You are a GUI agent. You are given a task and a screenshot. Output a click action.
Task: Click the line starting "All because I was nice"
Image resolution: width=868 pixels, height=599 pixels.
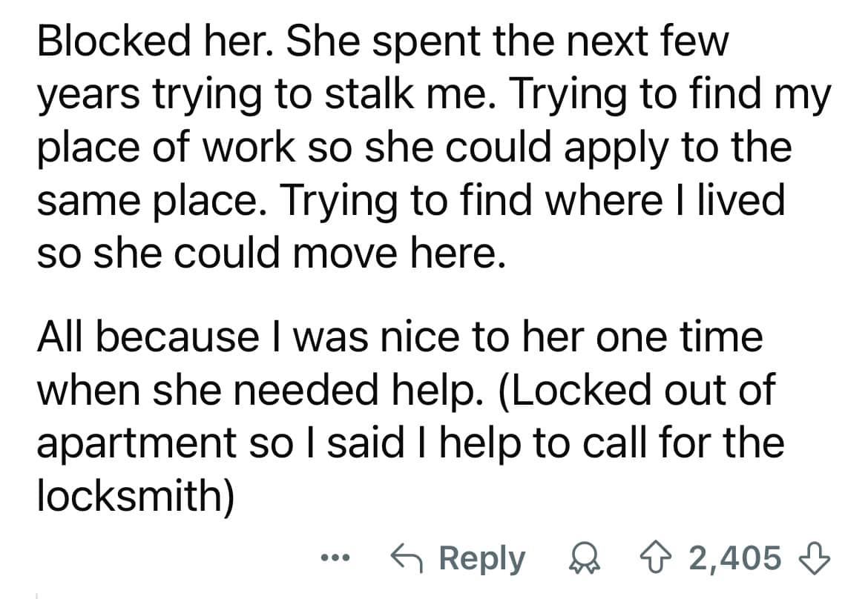[400, 336]
